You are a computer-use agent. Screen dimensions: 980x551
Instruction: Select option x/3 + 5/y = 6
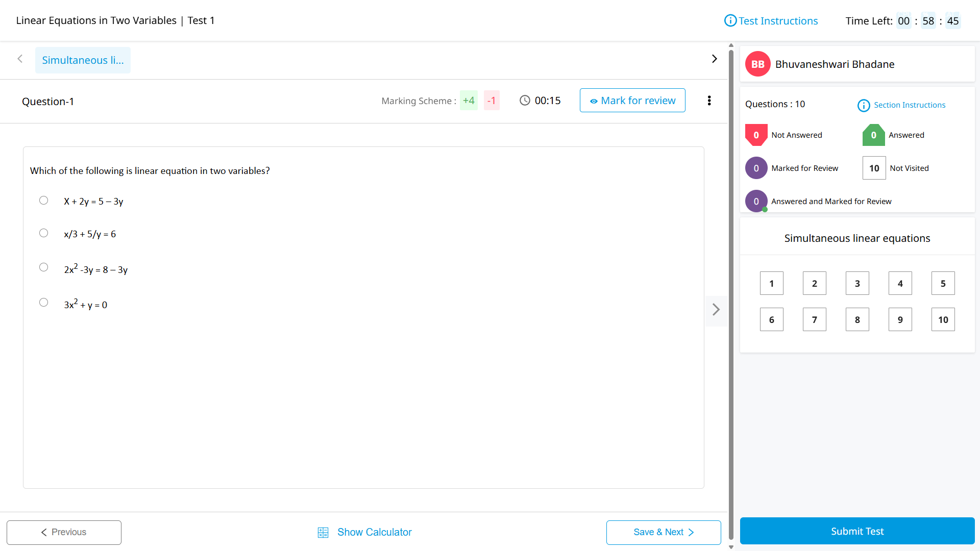(44, 233)
